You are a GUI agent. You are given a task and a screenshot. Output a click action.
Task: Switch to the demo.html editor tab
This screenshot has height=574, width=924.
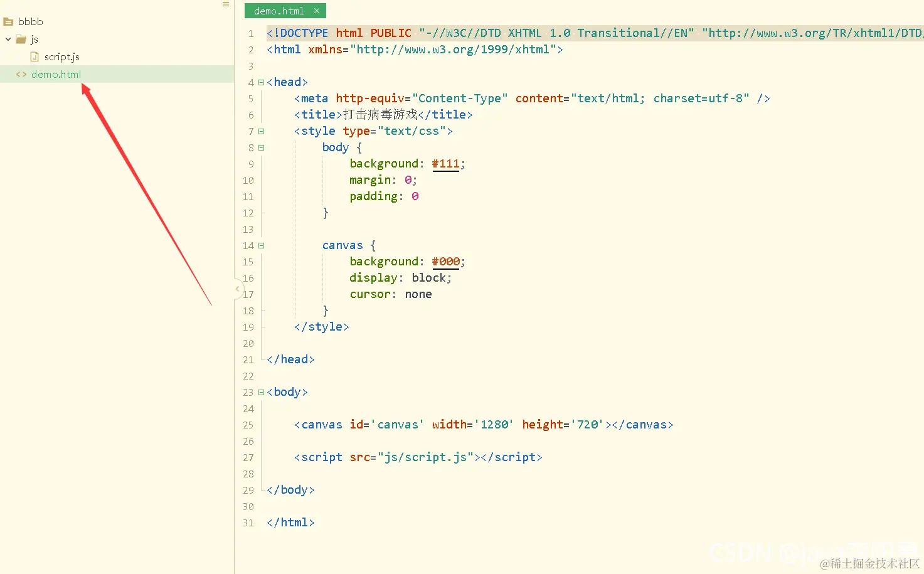[x=279, y=11]
